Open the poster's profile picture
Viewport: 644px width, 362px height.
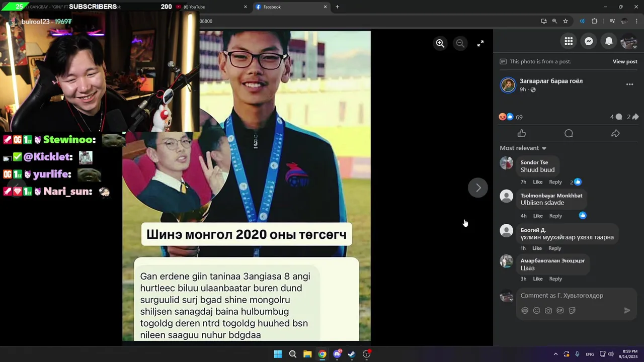[508, 85]
